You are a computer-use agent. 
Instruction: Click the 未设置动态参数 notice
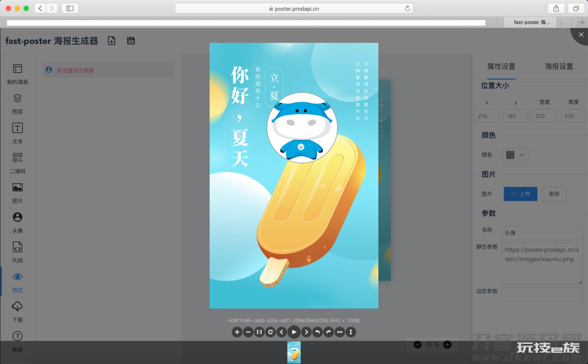click(x=108, y=70)
